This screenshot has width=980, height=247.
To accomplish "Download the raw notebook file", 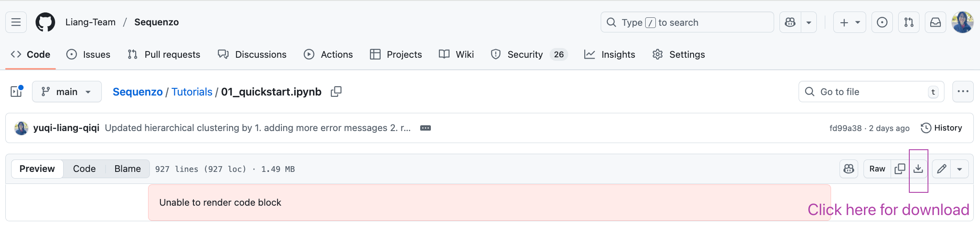I will [x=918, y=169].
